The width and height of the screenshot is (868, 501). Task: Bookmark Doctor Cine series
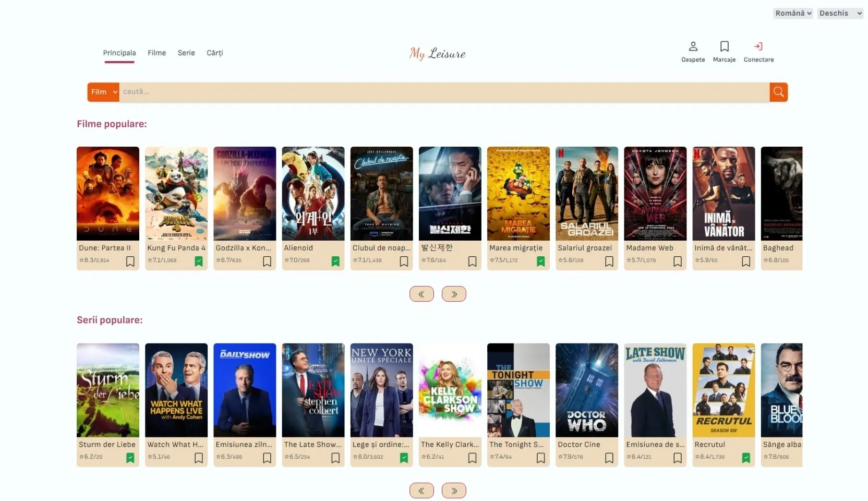(609, 458)
